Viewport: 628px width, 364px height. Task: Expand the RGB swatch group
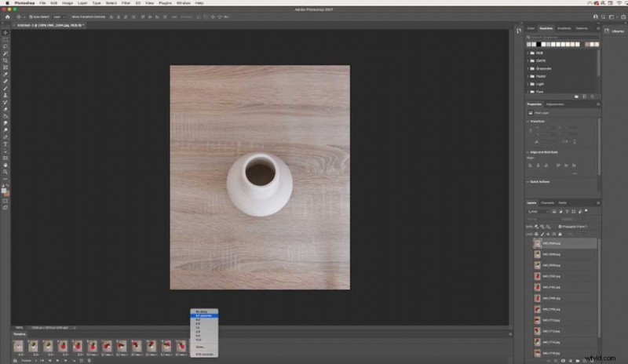(528, 53)
